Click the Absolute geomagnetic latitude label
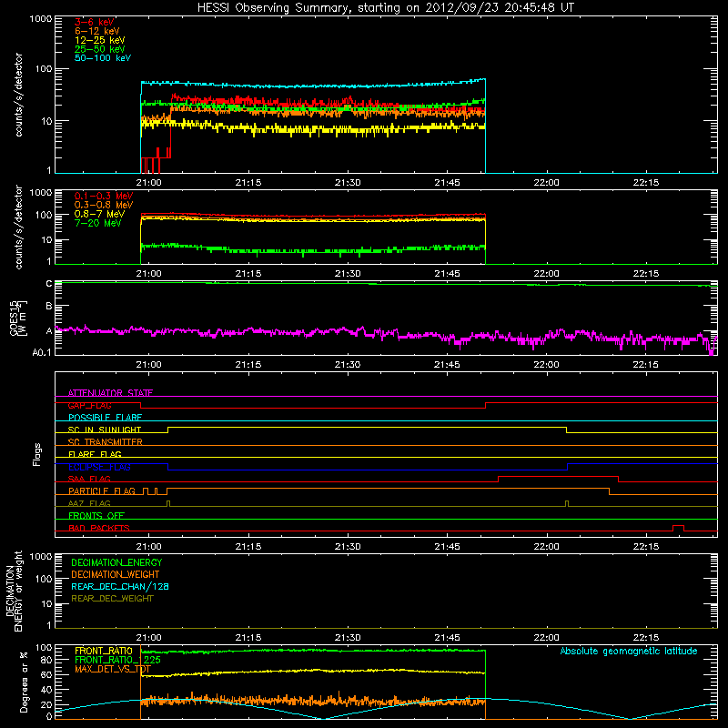 pos(629,652)
